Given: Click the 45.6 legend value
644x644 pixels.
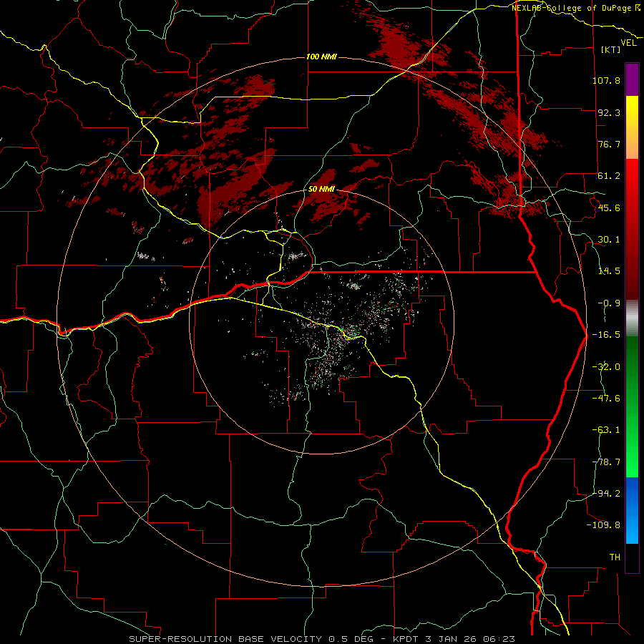Looking at the screenshot, I should click(609, 208).
